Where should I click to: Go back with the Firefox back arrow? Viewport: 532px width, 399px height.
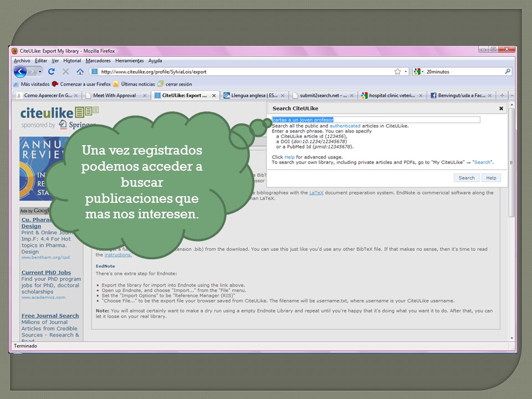pos(20,71)
